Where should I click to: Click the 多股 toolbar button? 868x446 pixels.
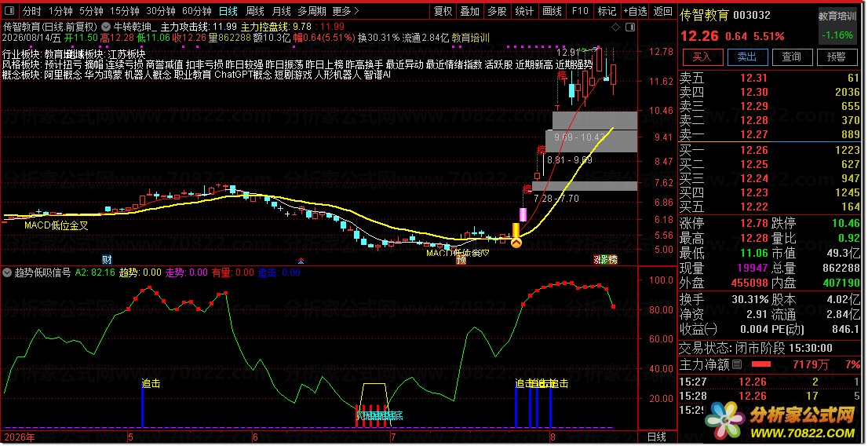click(497, 10)
